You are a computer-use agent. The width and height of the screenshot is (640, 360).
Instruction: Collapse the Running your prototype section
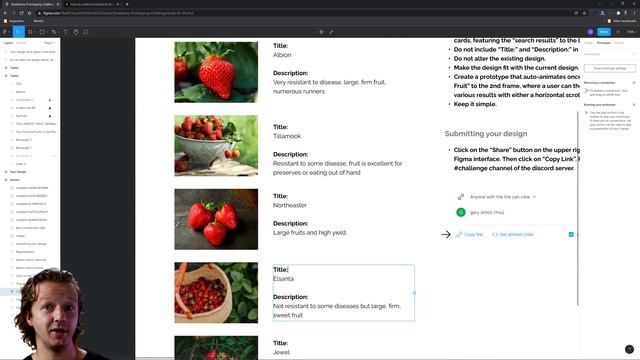click(x=634, y=105)
